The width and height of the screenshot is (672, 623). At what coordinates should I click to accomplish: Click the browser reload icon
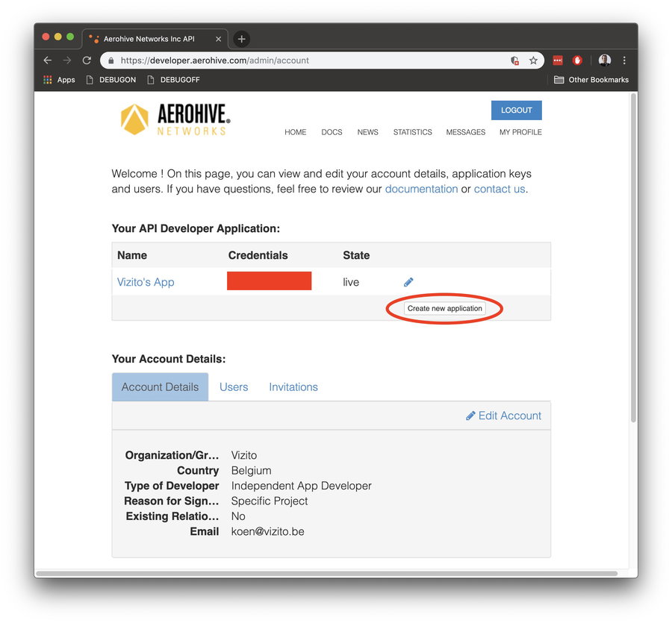click(x=87, y=60)
